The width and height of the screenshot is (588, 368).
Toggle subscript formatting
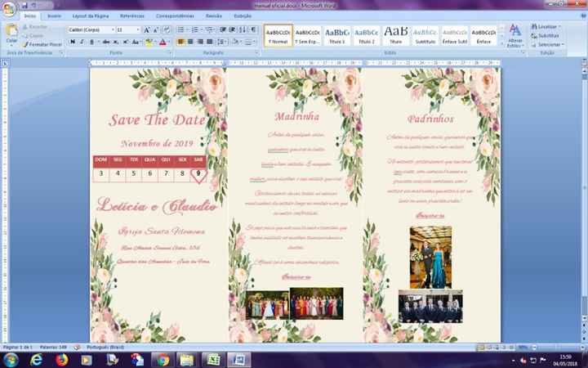point(116,42)
